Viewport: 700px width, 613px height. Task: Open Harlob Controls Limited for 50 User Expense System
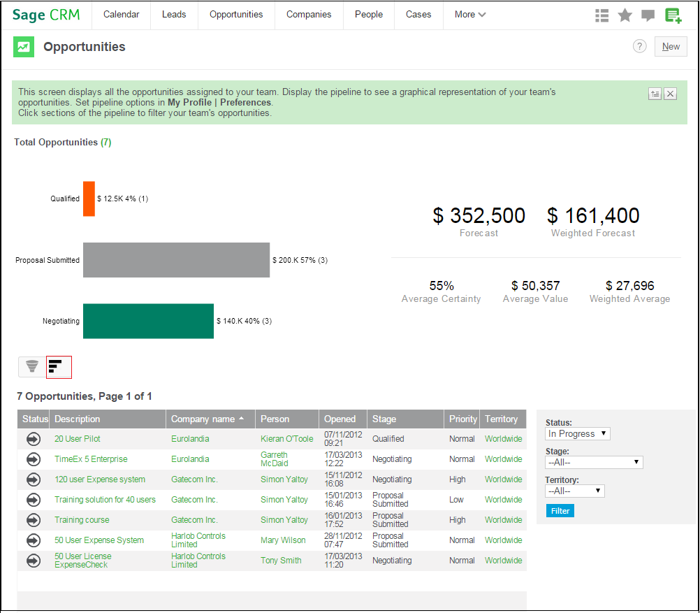(x=198, y=540)
